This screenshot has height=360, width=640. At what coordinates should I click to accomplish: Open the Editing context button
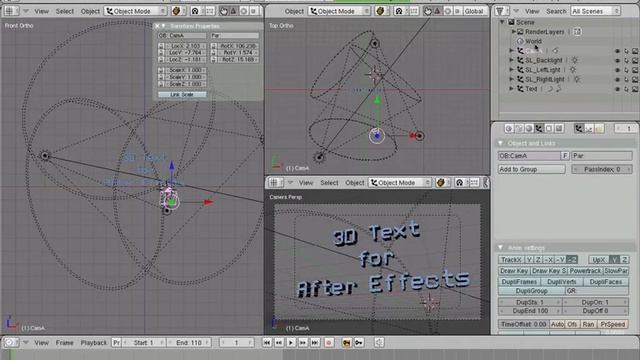point(549,129)
